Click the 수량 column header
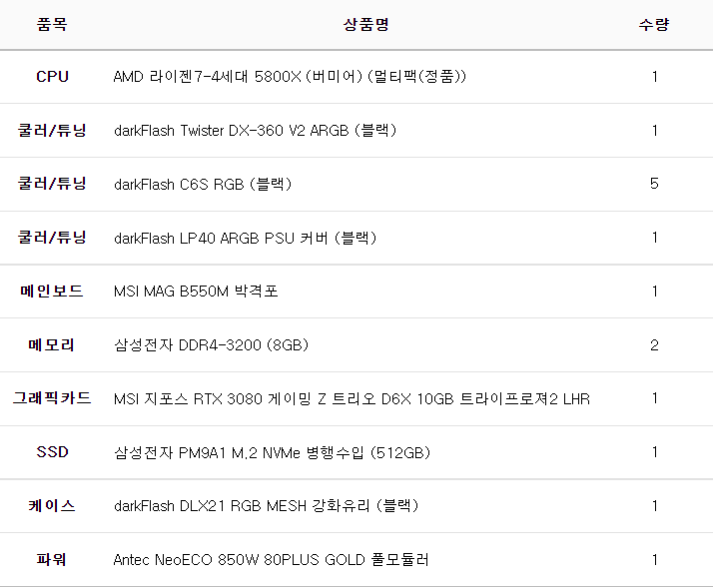 [654, 25]
